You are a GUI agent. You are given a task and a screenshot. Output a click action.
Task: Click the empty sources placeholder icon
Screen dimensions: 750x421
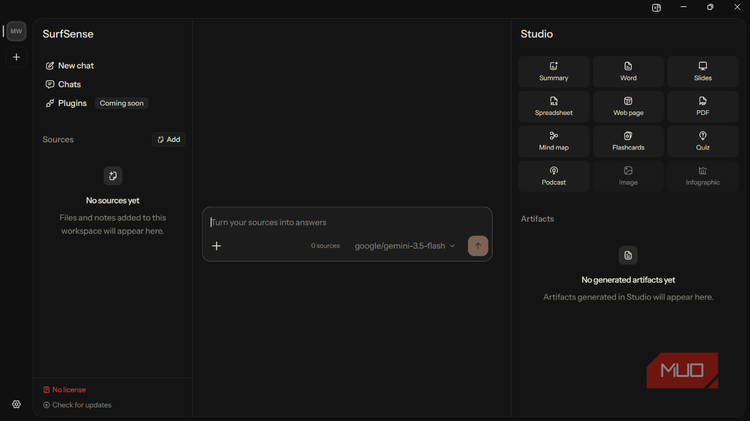pos(113,176)
